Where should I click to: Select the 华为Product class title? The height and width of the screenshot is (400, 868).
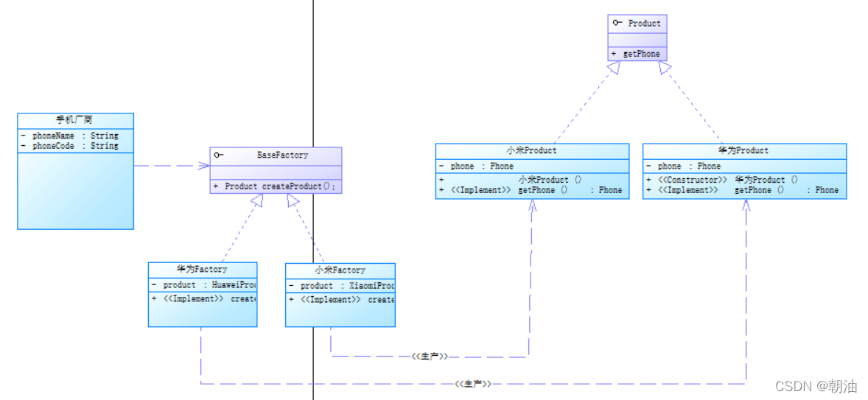[x=743, y=150]
